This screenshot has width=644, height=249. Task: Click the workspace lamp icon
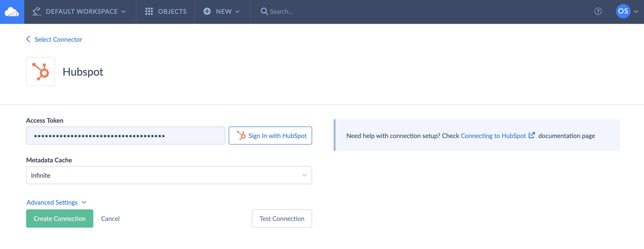[x=36, y=11]
